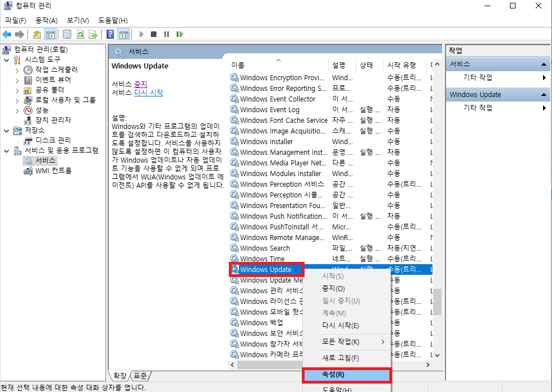Open 모든 작업(K) submenu

(x=347, y=342)
